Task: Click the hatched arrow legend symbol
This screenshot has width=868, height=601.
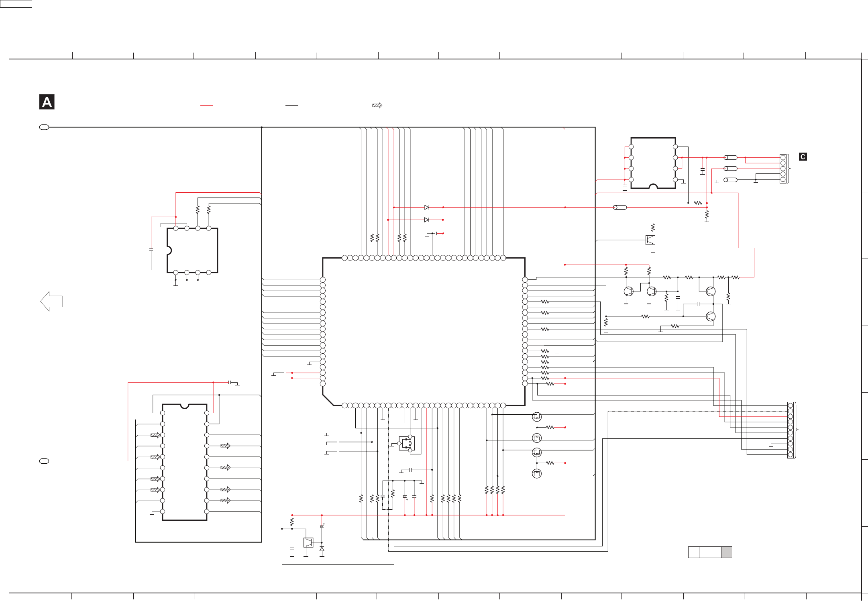Action: 377,105
